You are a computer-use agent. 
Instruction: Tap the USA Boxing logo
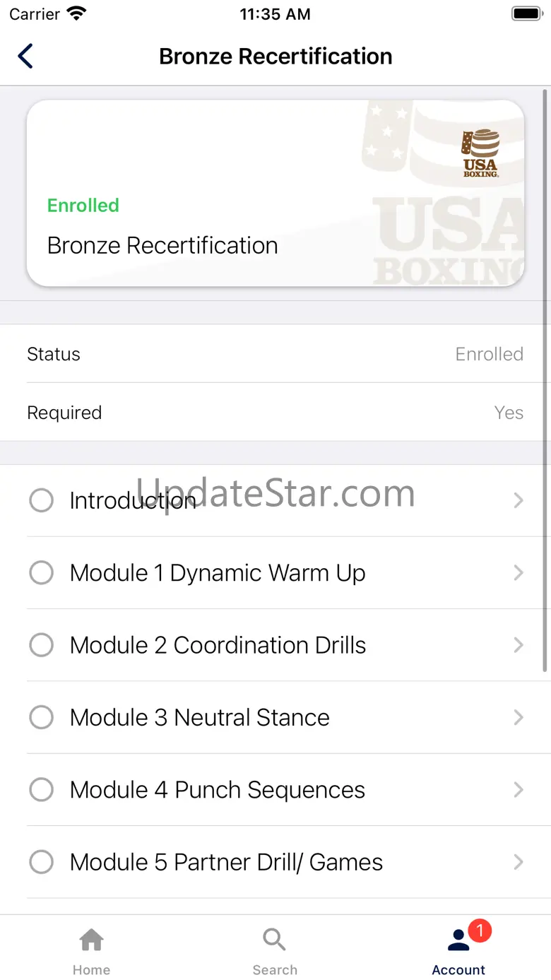pyautogui.click(x=480, y=153)
